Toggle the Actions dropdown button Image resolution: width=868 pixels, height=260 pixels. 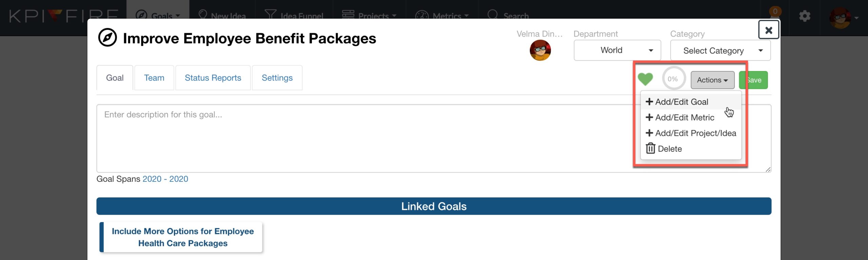712,80
